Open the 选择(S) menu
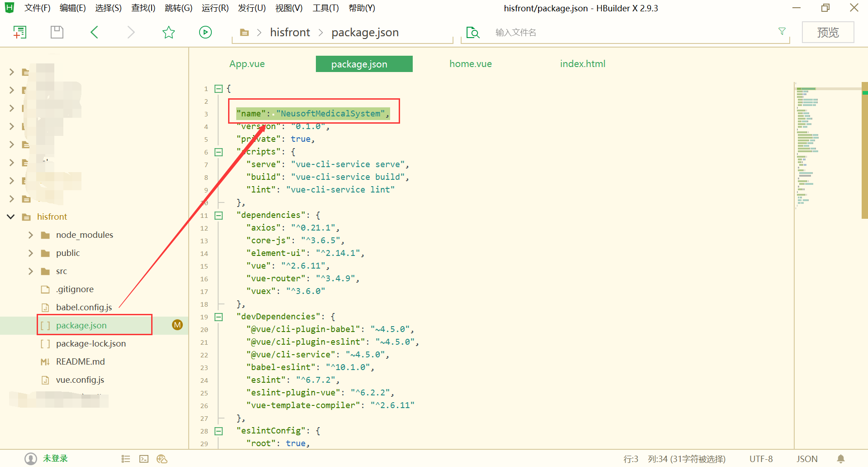This screenshot has height=467, width=868. coord(108,8)
